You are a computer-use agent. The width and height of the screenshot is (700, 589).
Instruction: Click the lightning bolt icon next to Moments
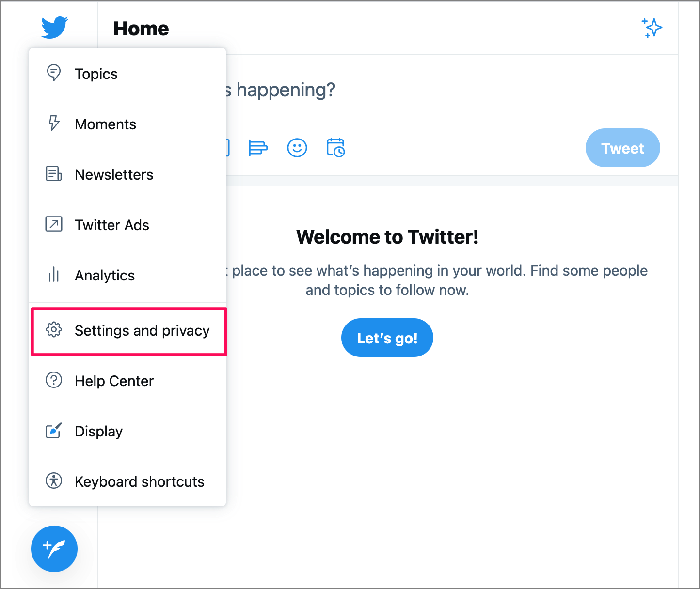pos(53,124)
